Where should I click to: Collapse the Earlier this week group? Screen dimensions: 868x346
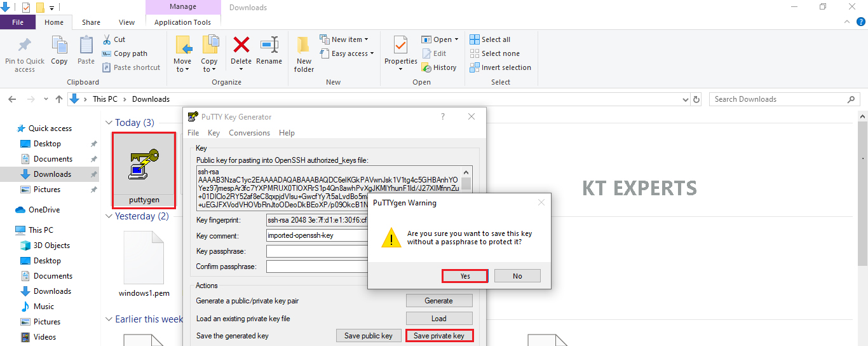pos(109,319)
